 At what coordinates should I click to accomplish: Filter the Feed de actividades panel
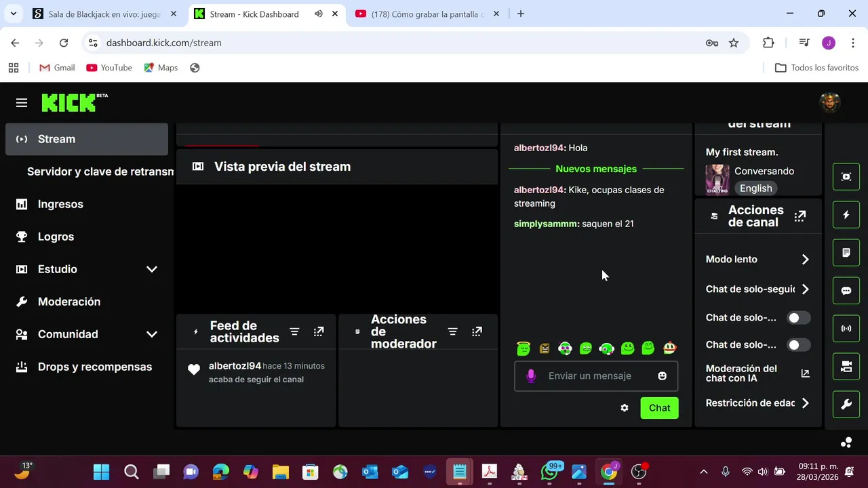(294, 331)
